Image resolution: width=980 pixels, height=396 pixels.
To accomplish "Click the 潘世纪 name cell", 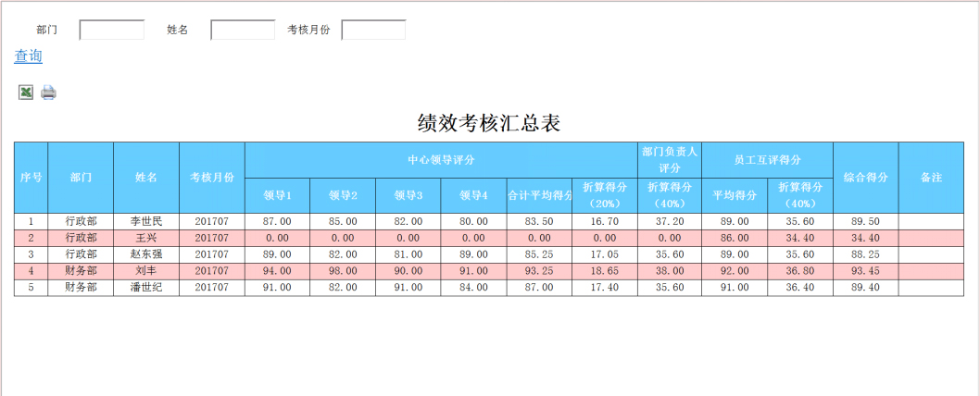I will [146, 288].
